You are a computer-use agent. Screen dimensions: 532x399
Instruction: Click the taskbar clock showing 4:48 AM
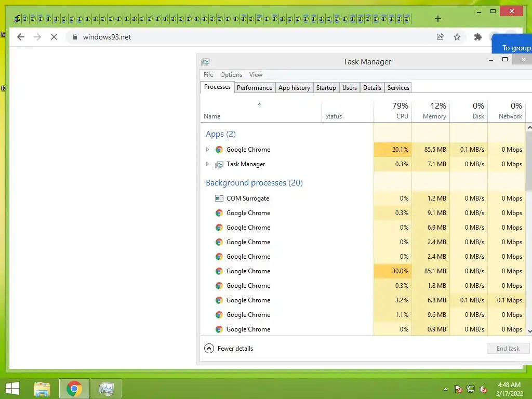point(509,389)
